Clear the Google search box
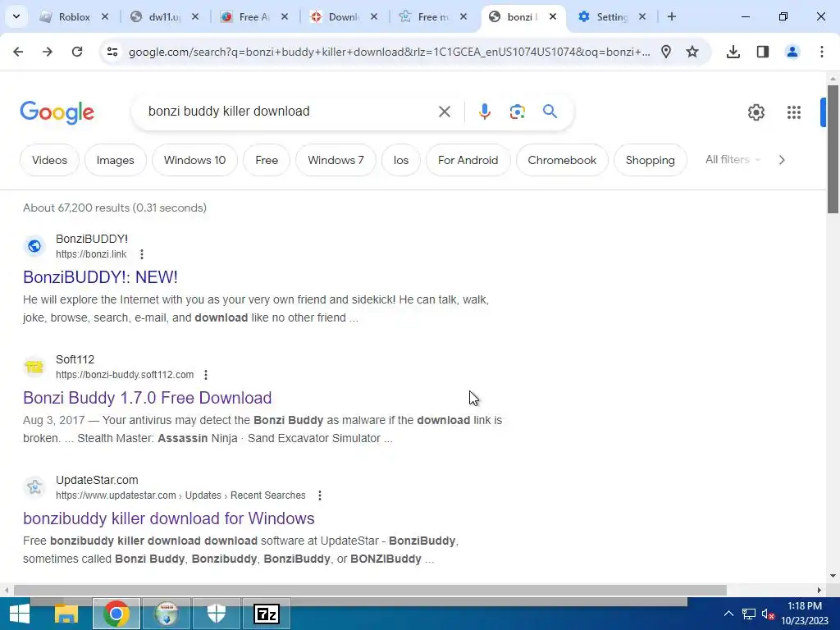 click(x=444, y=112)
